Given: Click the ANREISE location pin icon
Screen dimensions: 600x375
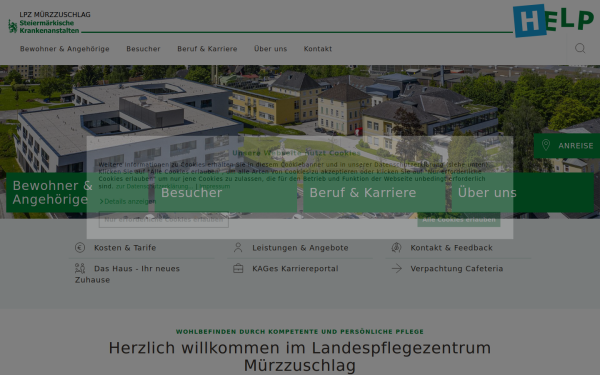Looking at the screenshot, I should tap(546, 145).
